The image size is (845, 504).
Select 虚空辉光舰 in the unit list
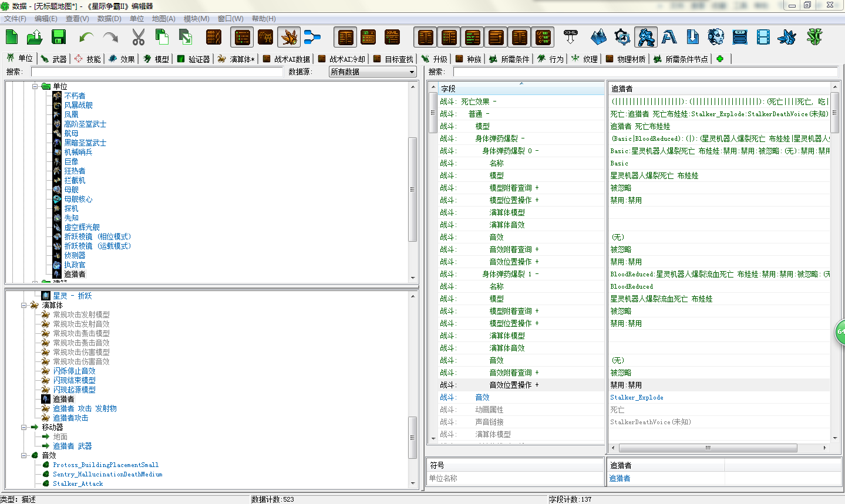(82, 227)
